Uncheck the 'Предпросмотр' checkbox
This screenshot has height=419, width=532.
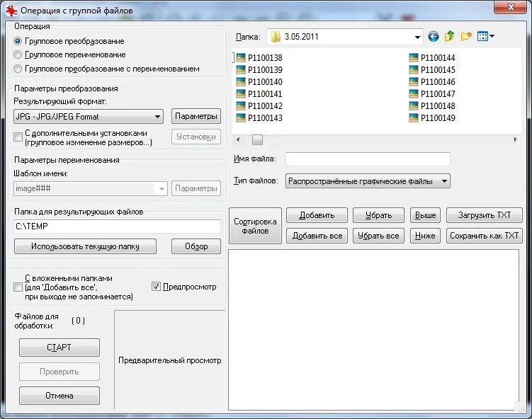click(156, 287)
